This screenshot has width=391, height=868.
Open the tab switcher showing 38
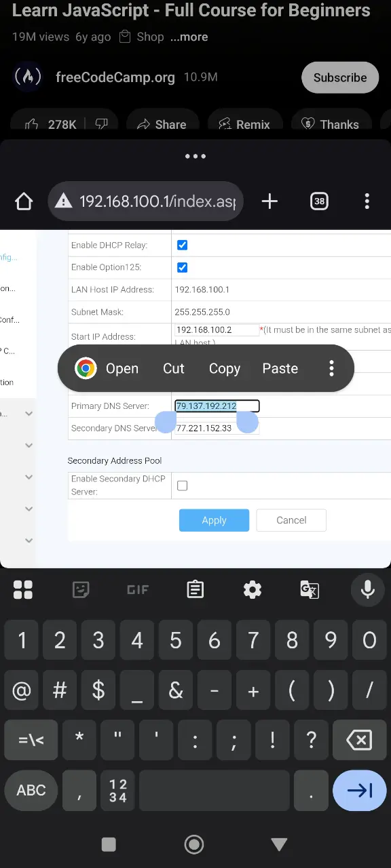(319, 201)
